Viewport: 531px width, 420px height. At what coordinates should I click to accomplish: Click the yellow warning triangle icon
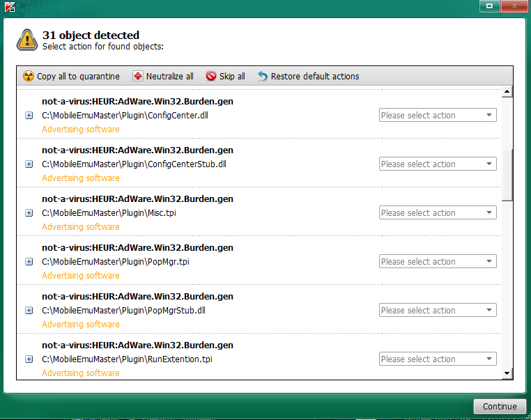click(27, 40)
